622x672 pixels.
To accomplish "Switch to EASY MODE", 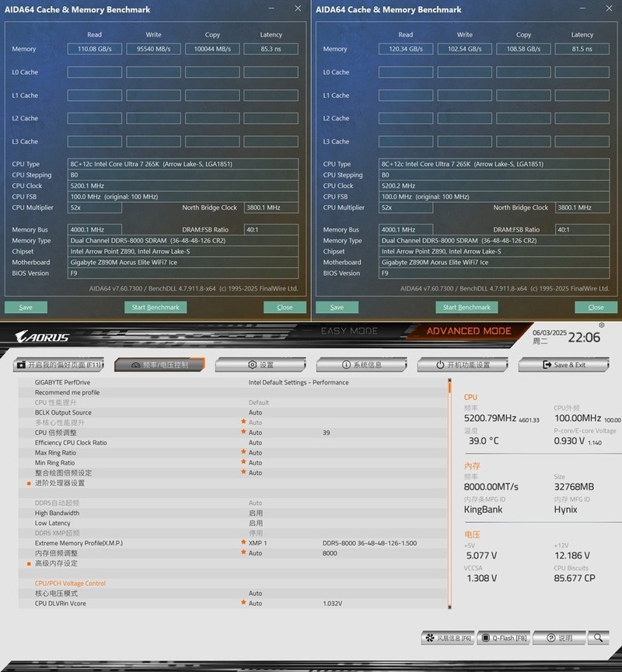I will (349, 331).
